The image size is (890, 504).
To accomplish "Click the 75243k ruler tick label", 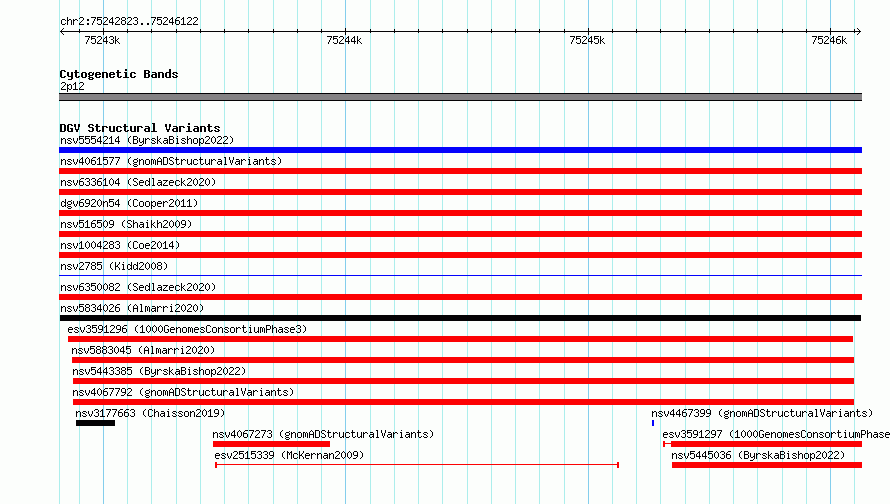I will (x=102, y=40).
